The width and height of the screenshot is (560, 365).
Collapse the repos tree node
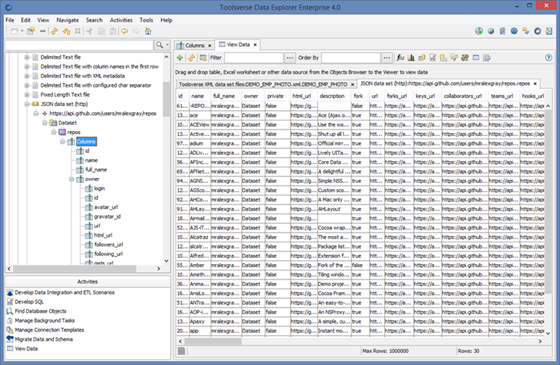tap(54, 132)
